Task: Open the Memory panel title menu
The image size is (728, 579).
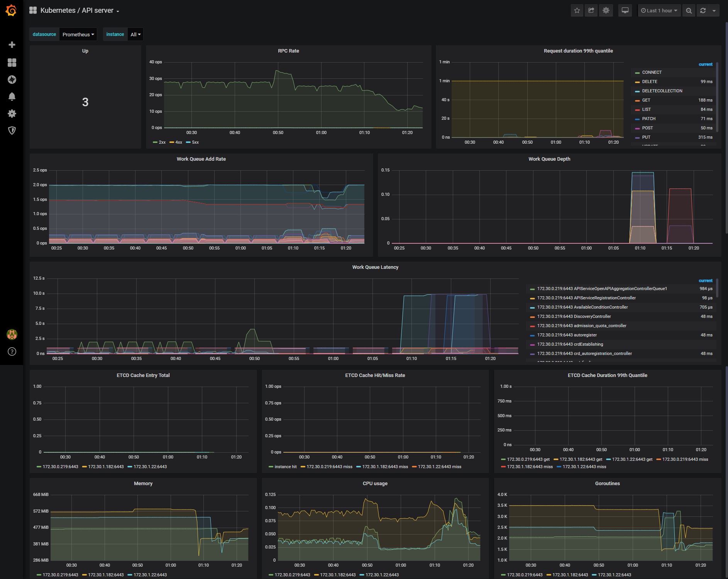Action: [x=143, y=484]
